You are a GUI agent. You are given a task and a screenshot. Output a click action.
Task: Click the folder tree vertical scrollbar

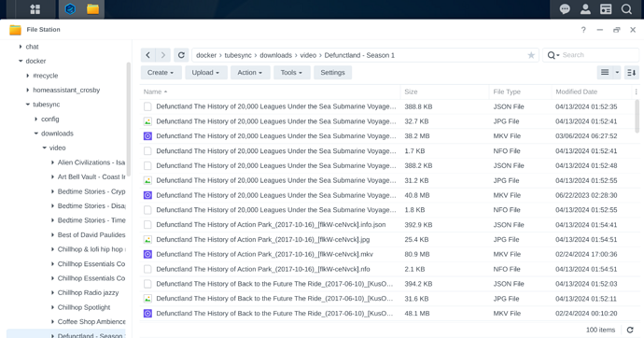coord(128,120)
